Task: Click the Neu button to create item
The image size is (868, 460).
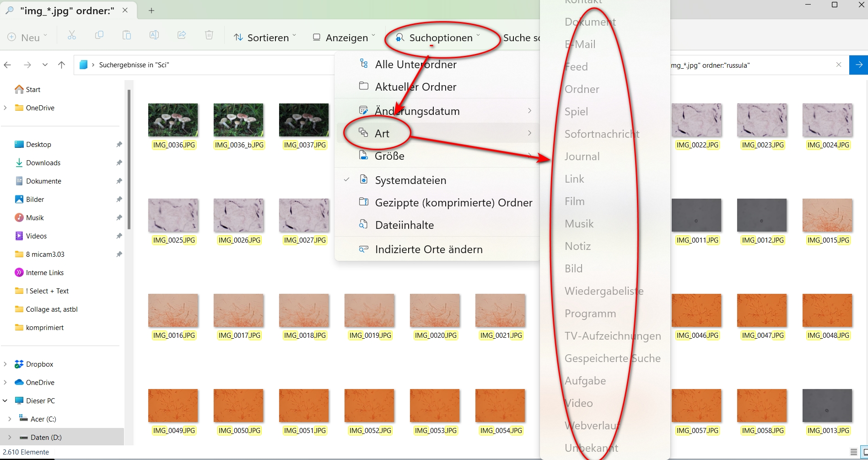Action: coord(27,38)
